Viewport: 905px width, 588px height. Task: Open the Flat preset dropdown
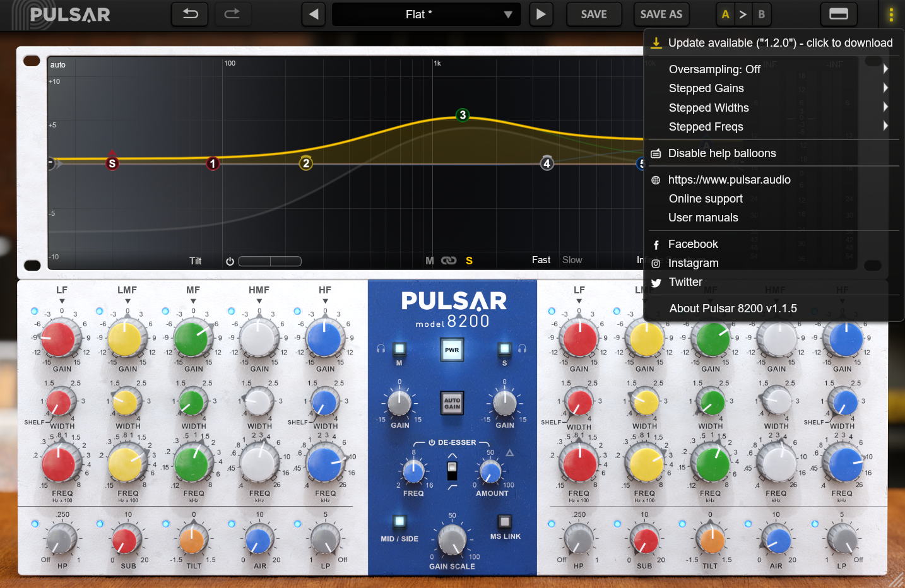(x=427, y=14)
